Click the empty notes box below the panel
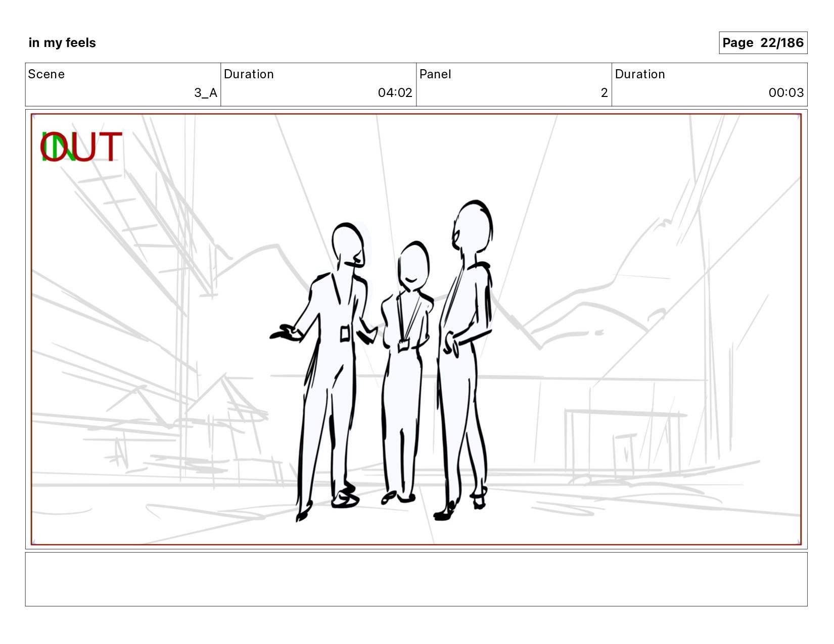 [416, 579]
